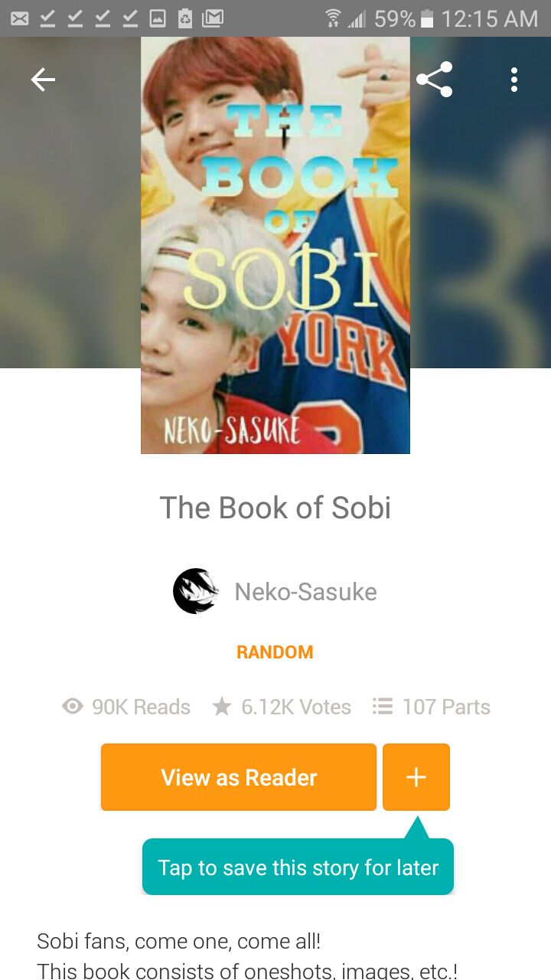
Task: Tap The Book of Sobi title text
Action: point(275,508)
